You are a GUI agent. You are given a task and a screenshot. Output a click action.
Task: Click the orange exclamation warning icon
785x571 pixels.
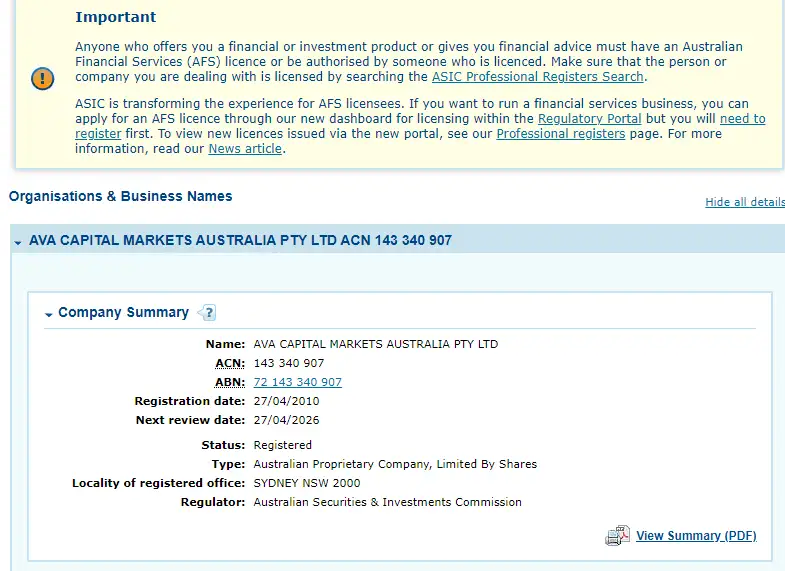[x=43, y=78]
